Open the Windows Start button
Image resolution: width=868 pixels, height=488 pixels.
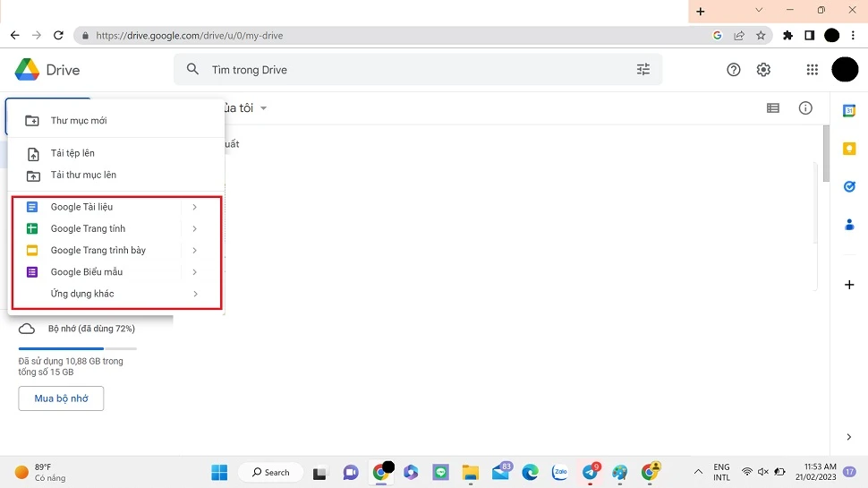pyautogui.click(x=219, y=473)
